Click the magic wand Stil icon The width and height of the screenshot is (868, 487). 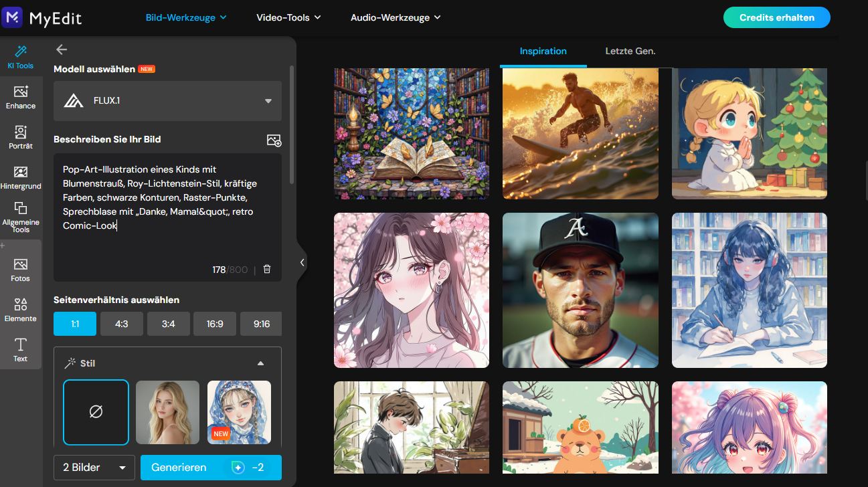pyautogui.click(x=69, y=363)
